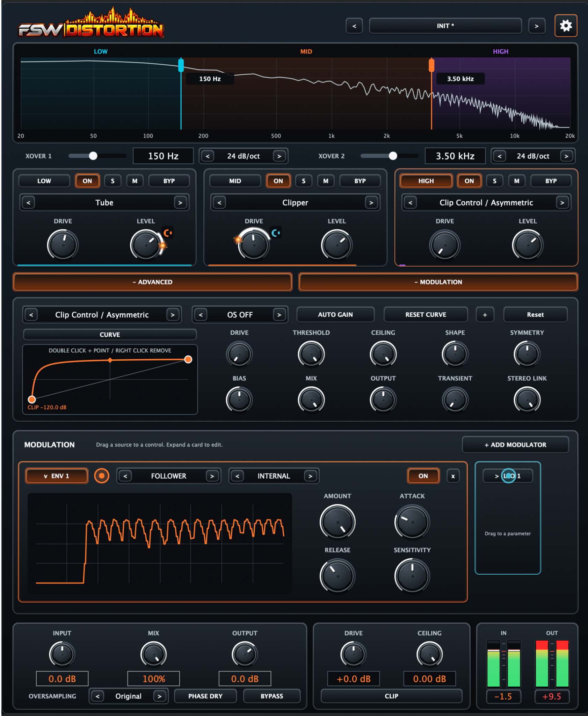This screenshot has width=588, height=716.
Task: Bypass the LOW band with BYP
Action: pyautogui.click(x=169, y=181)
